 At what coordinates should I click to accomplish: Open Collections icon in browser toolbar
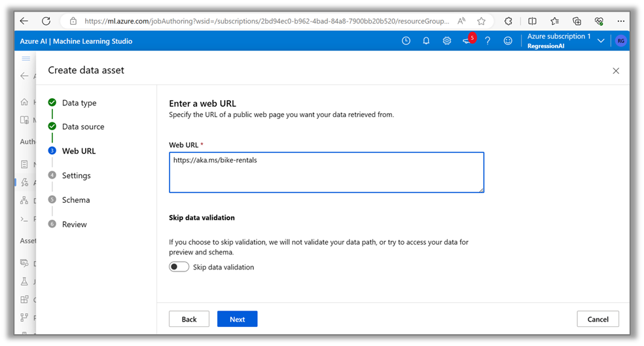pyautogui.click(x=577, y=21)
